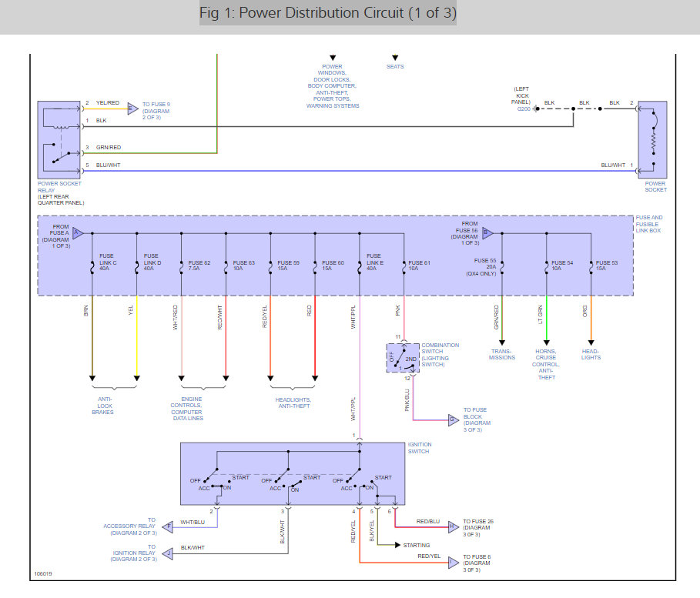Click the FUSE 59 15A label
This screenshot has width=700, height=598.
point(288,266)
